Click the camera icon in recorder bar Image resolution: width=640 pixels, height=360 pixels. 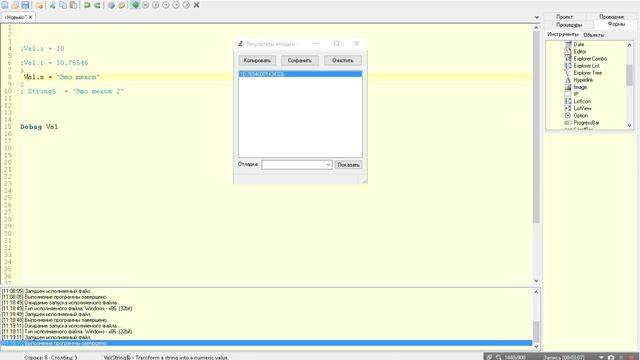tap(611, 357)
